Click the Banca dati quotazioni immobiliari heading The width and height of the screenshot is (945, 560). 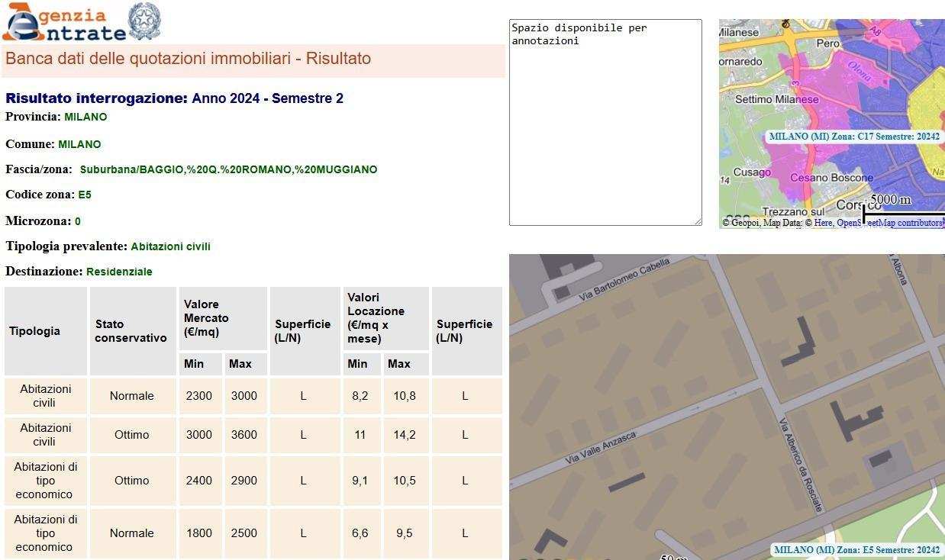(x=188, y=59)
